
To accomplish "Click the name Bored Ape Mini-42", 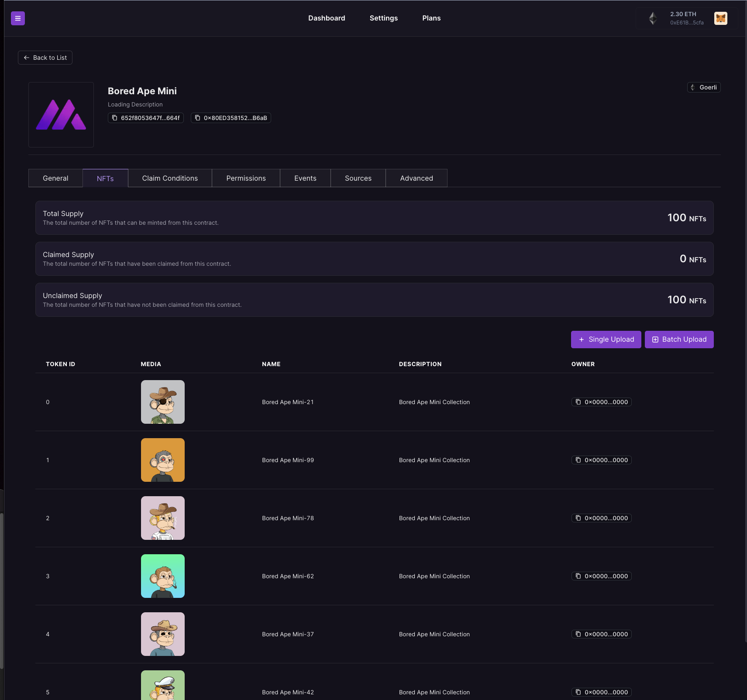I will tap(288, 692).
